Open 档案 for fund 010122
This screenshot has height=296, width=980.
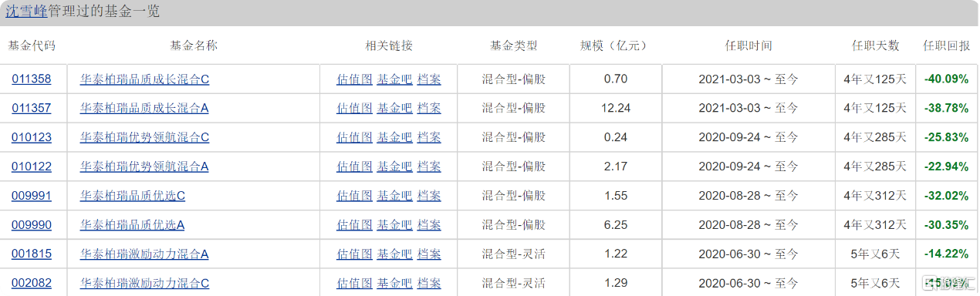click(429, 166)
